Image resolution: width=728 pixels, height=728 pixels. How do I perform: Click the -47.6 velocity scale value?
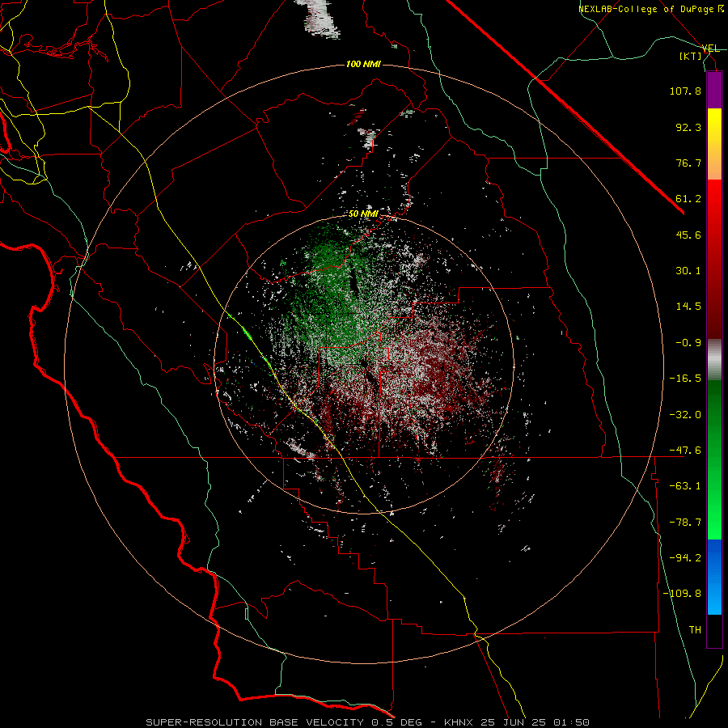click(x=685, y=450)
